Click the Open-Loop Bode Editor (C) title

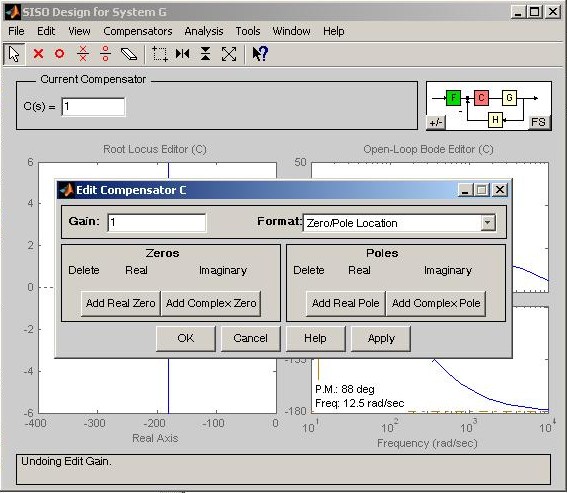point(428,149)
